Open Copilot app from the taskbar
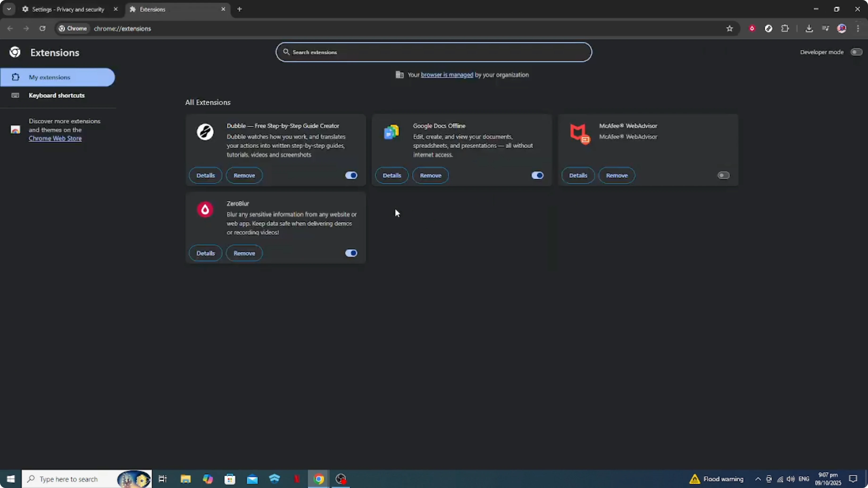Image resolution: width=868 pixels, height=488 pixels. click(x=208, y=479)
